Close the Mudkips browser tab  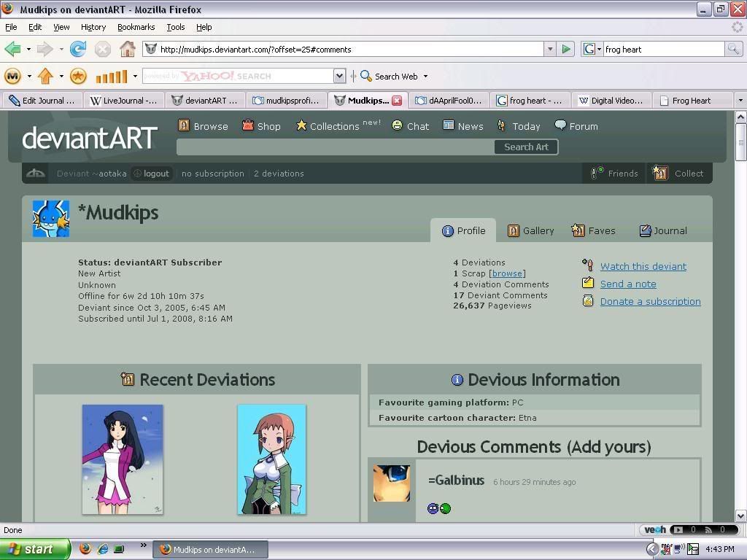click(397, 101)
